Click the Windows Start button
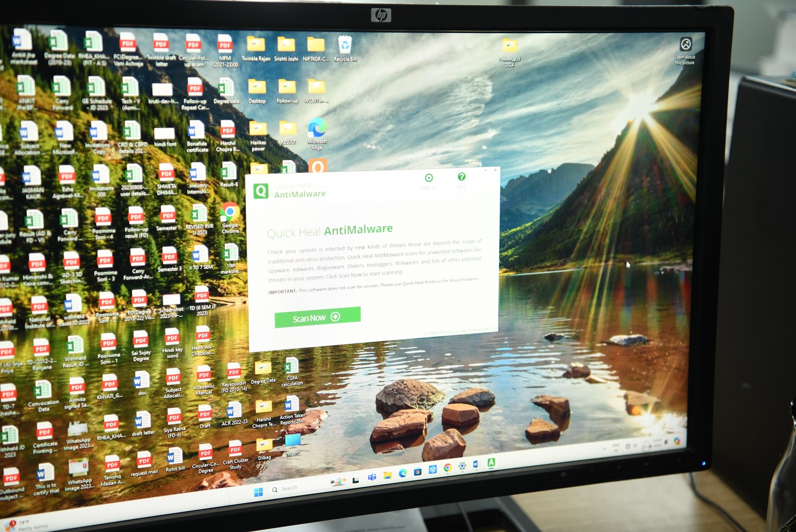Viewport: 796px width, 532px height. tap(258, 492)
